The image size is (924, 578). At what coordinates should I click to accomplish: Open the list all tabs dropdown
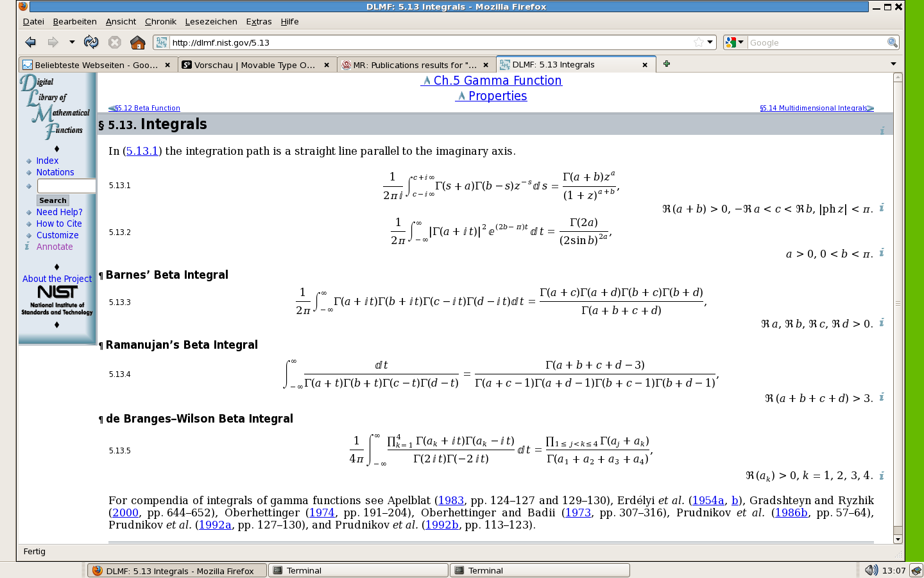coord(893,64)
